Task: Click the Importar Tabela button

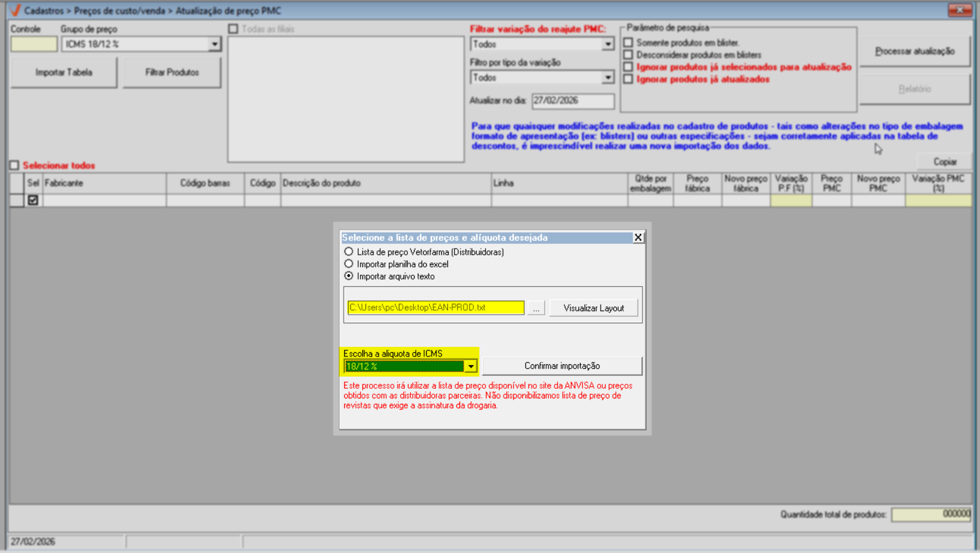Action: [64, 73]
